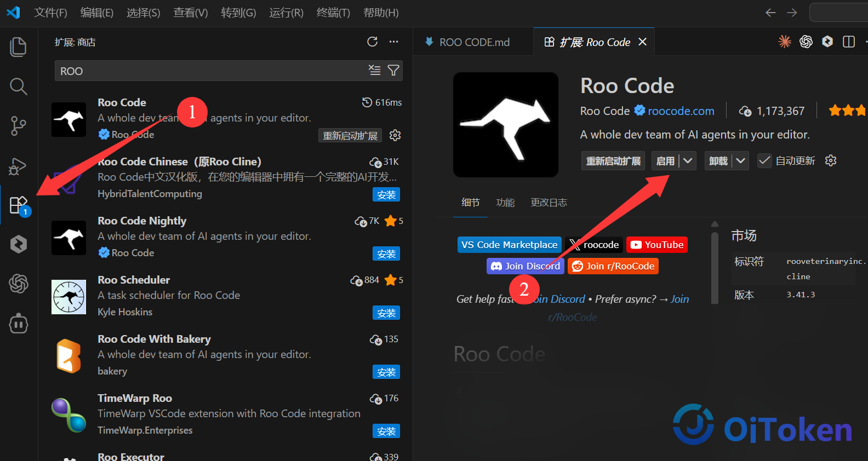Install Roo Scheduler extension
868x461 pixels.
click(386, 313)
